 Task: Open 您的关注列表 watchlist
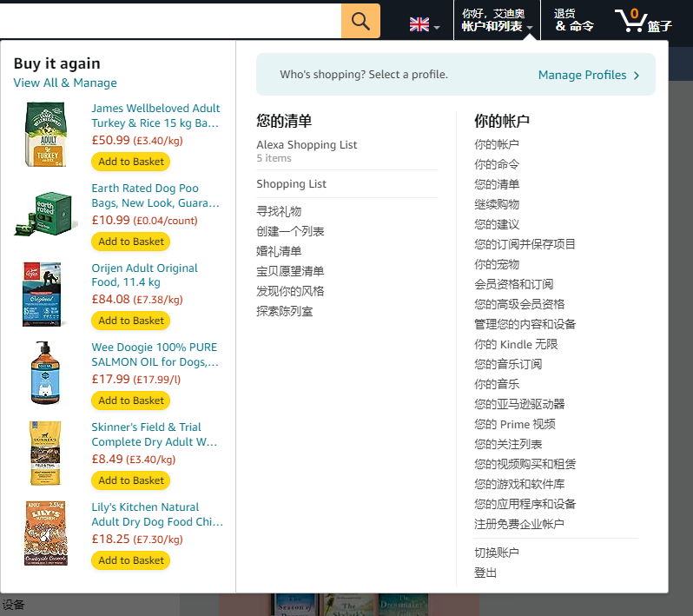click(x=508, y=444)
